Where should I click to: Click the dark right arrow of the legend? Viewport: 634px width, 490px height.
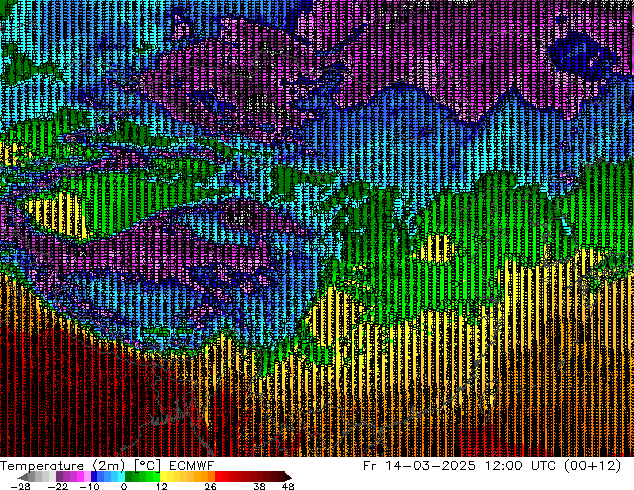coord(288,476)
